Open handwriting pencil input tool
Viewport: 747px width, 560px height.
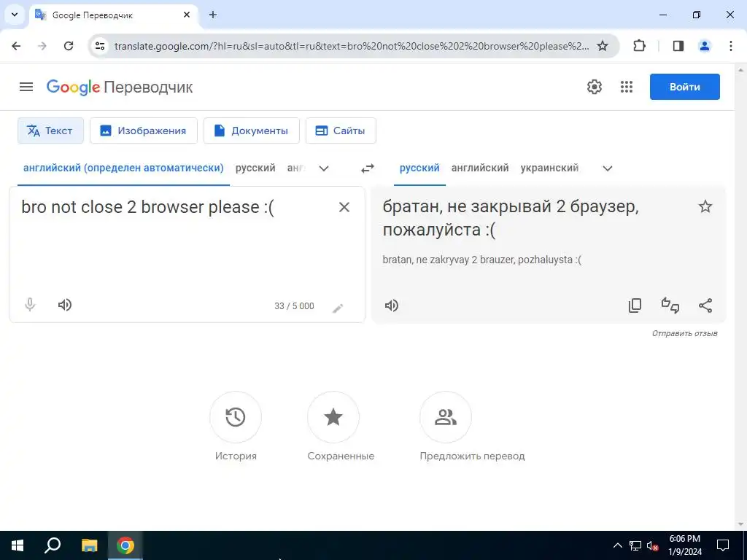tap(338, 308)
